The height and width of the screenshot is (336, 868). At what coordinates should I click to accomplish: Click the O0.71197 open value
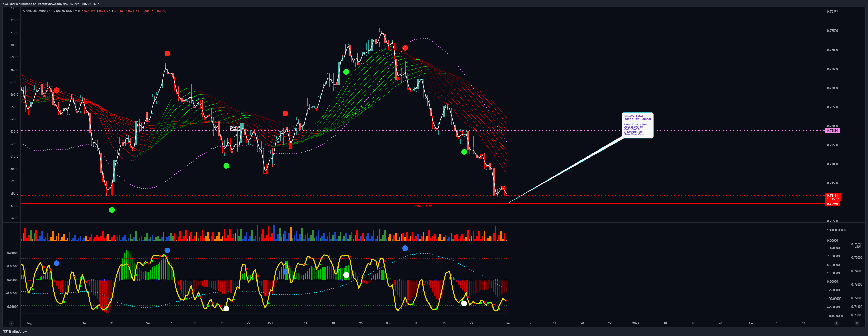pos(89,11)
